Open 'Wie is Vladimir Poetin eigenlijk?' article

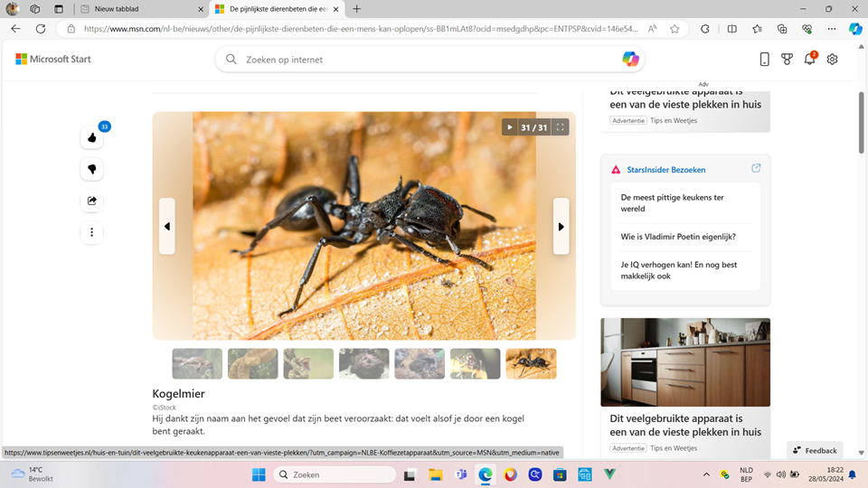677,237
